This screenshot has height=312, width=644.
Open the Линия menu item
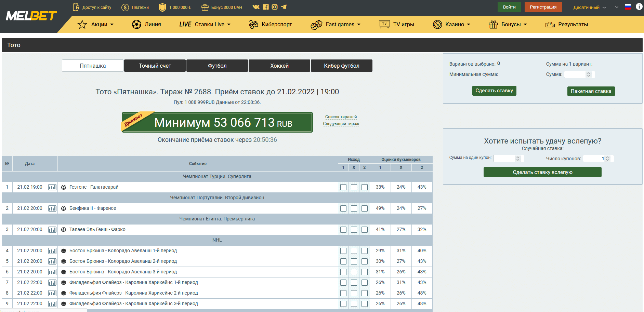click(146, 25)
